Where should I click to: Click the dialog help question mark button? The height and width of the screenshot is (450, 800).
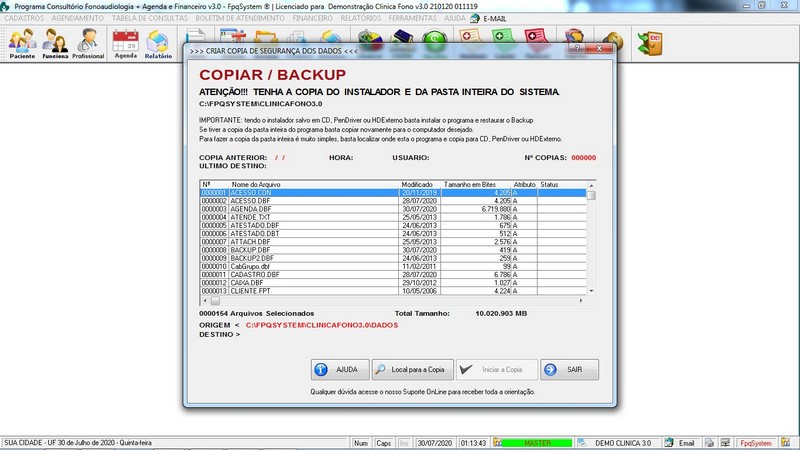577,48
